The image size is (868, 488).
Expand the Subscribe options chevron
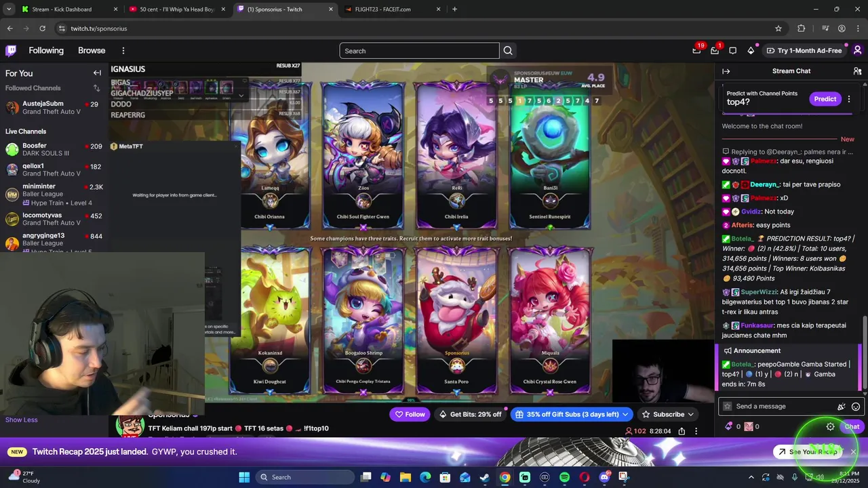click(x=691, y=414)
